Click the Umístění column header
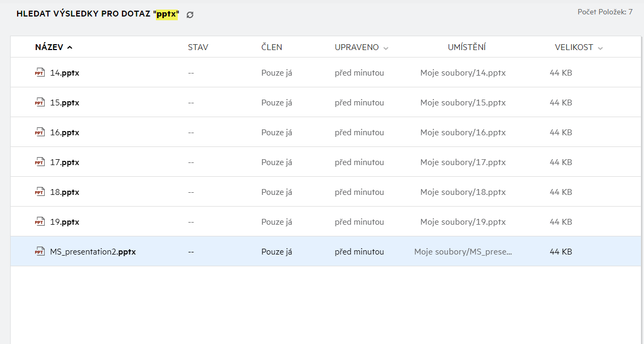This screenshot has height=344, width=644. coord(466,47)
